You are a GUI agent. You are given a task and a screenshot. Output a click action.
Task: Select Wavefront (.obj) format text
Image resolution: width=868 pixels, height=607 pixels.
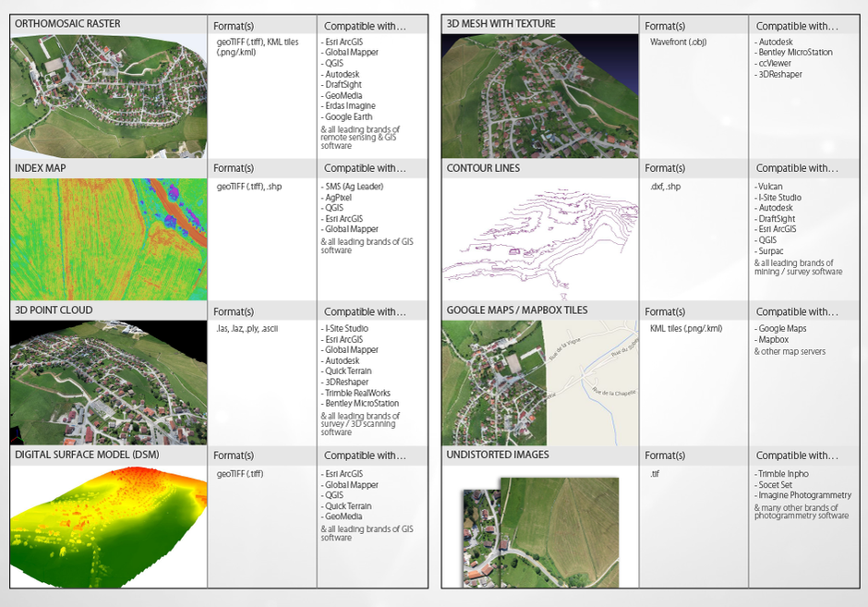[678, 42]
